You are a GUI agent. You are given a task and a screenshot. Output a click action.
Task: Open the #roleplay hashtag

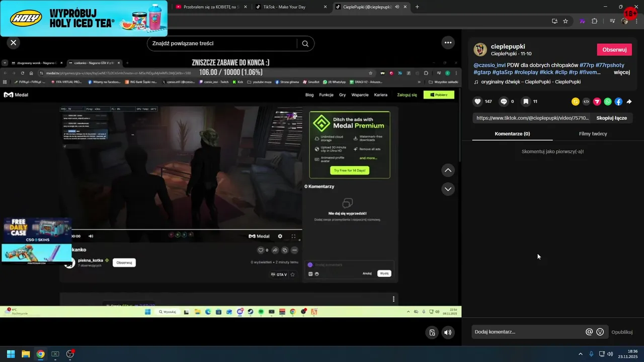[x=526, y=72]
